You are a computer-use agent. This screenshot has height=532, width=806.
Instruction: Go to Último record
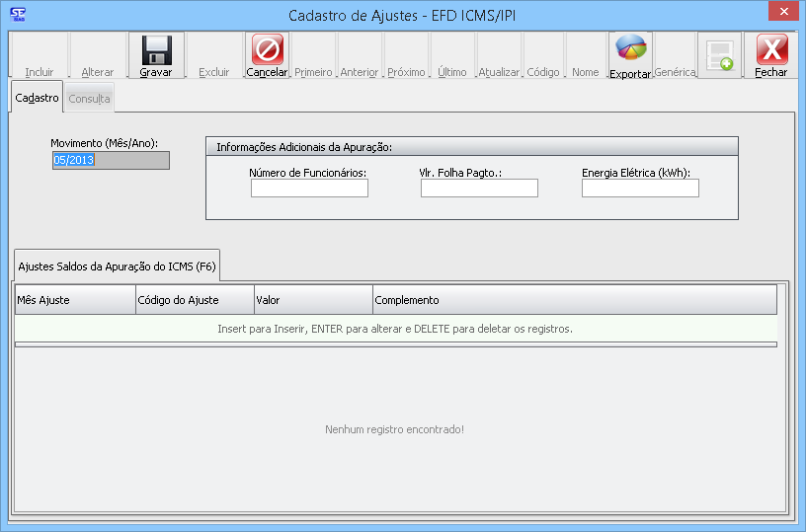coord(451,55)
